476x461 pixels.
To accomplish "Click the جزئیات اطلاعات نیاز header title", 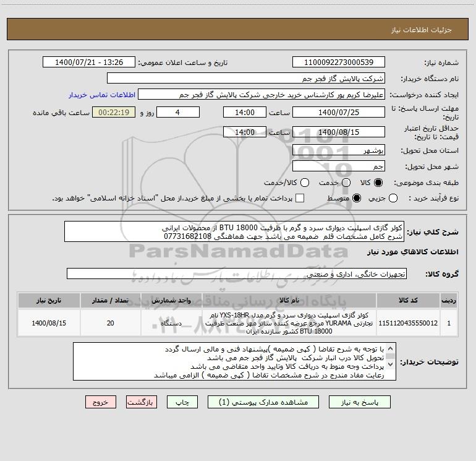I will click(422, 30).
